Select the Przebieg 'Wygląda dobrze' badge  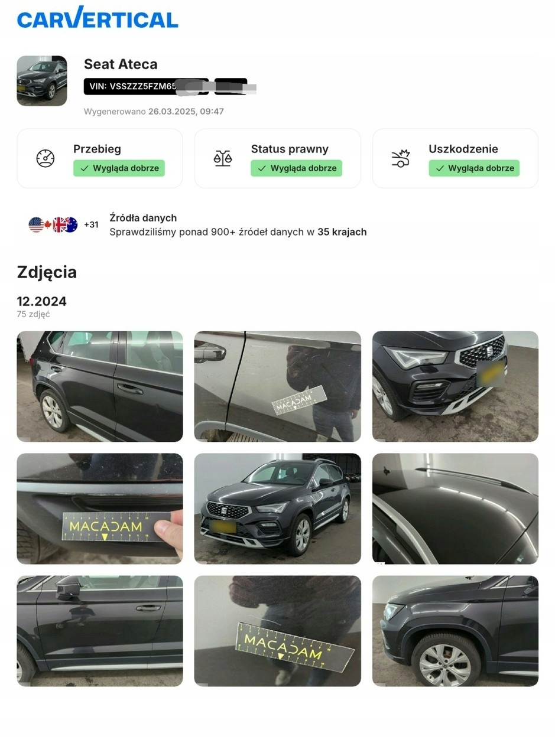tap(119, 168)
